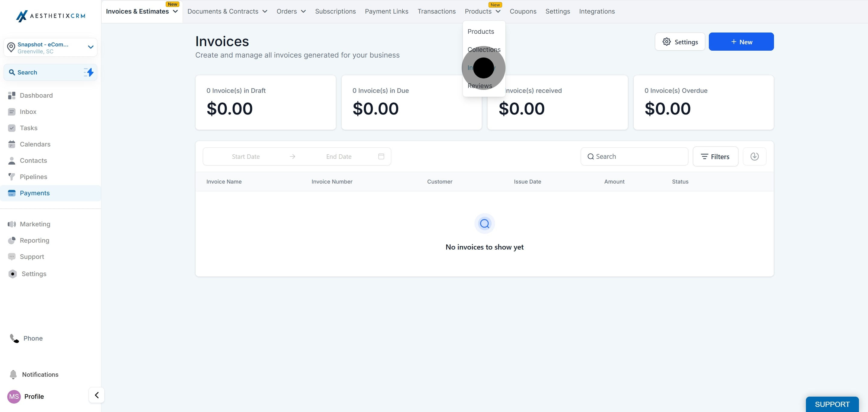This screenshot has height=412, width=868.
Task: Open the Orders dropdown menu
Action: (x=291, y=11)
